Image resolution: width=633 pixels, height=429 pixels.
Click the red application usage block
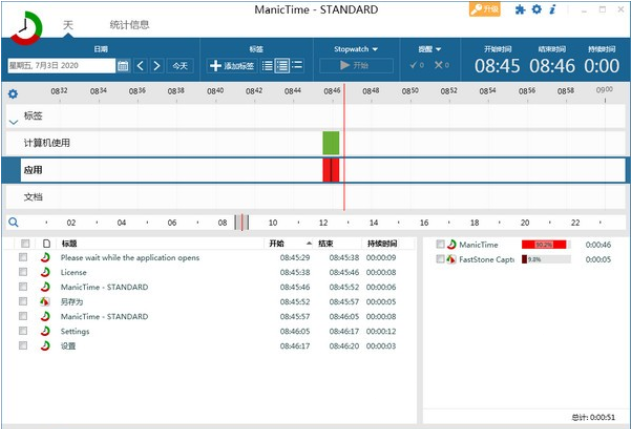pos(331,170)
